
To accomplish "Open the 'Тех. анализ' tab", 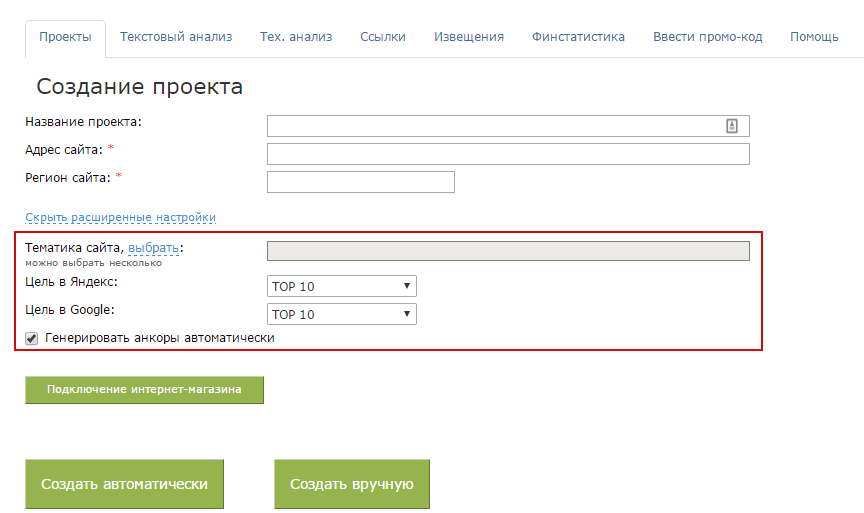I will [296, 37].
